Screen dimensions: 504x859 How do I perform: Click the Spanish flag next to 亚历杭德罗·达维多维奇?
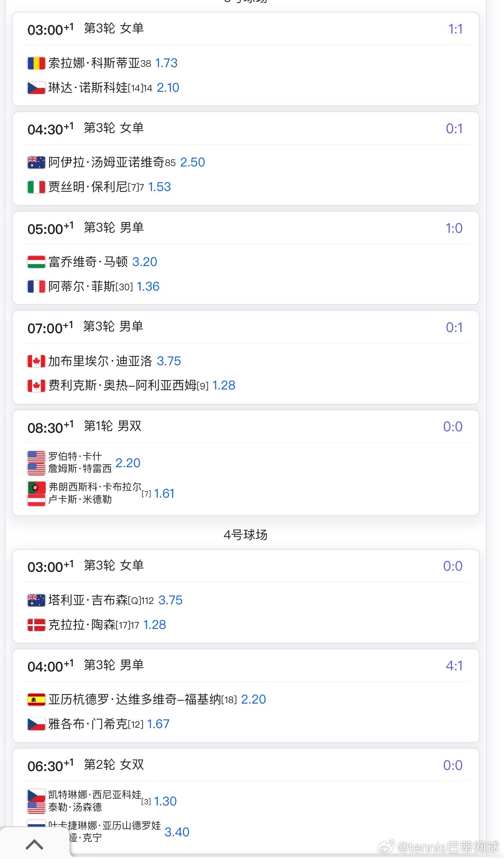36,700
